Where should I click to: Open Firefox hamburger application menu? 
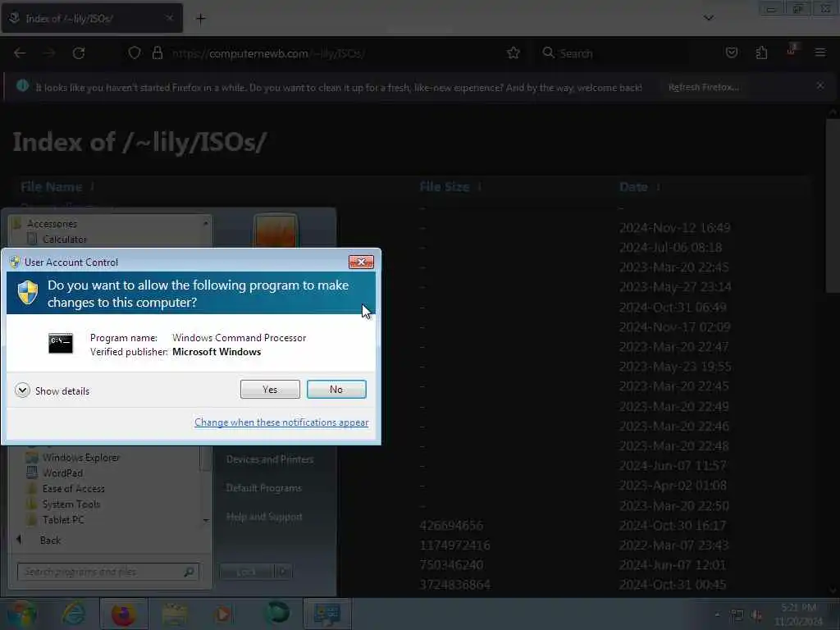tap(820, 52)
